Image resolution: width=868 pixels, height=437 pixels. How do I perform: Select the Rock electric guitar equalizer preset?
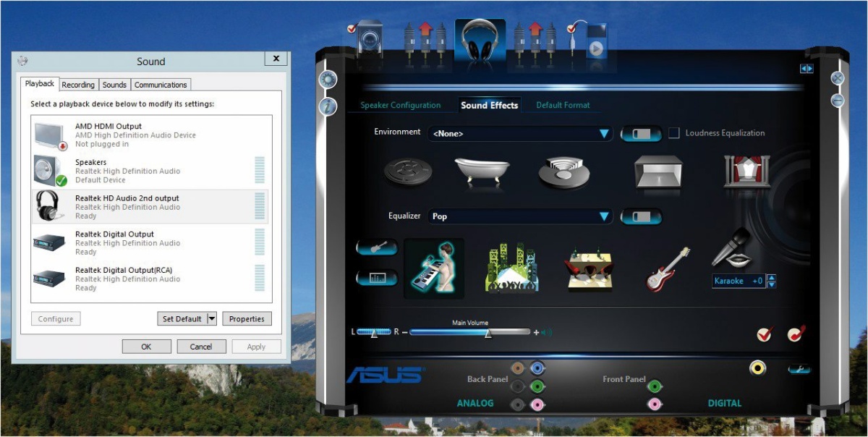(668, 269)
